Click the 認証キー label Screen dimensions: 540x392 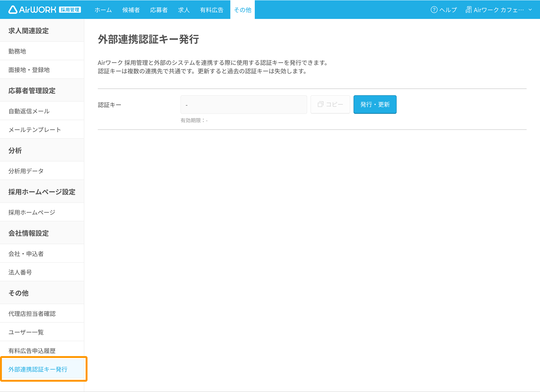click(109, 105)
